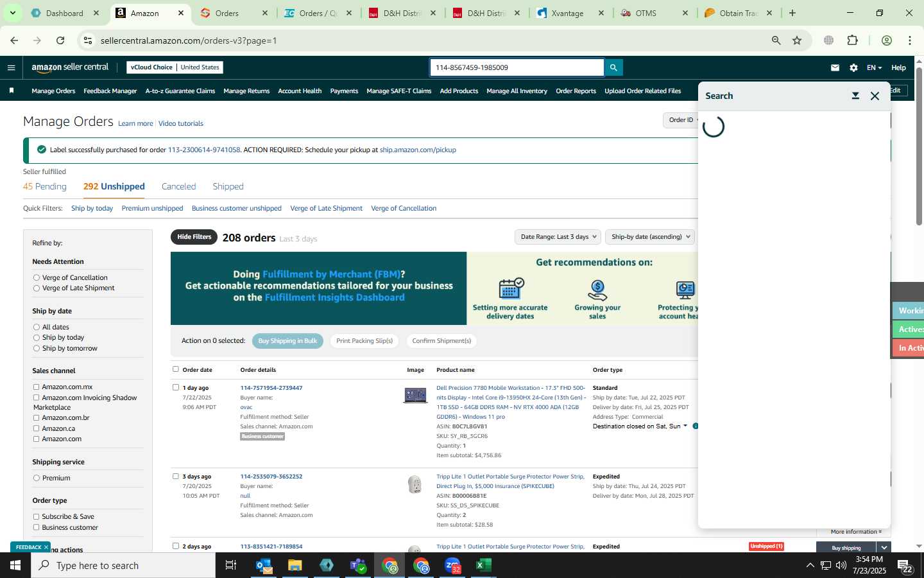Click the Dell Precision laptop product thumbnail
Image resolution: width=924 pixels, height=578 pixels.
(x=415, y=395)
